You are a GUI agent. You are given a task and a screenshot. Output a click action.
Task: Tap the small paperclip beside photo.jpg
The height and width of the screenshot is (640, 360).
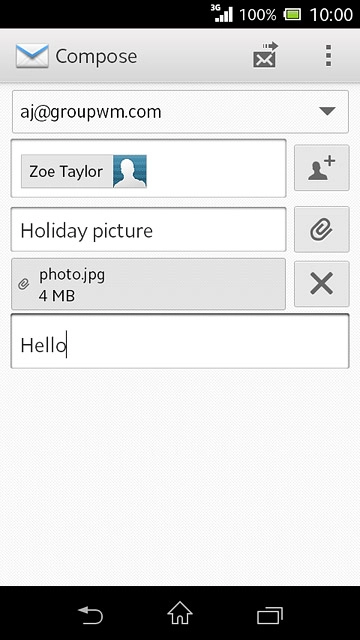24,284
